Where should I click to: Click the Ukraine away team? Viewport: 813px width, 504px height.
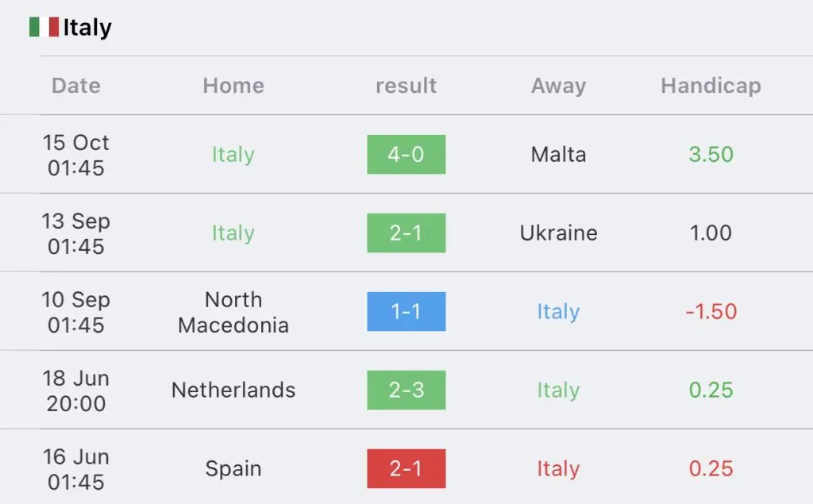click(x=558, y=233)
